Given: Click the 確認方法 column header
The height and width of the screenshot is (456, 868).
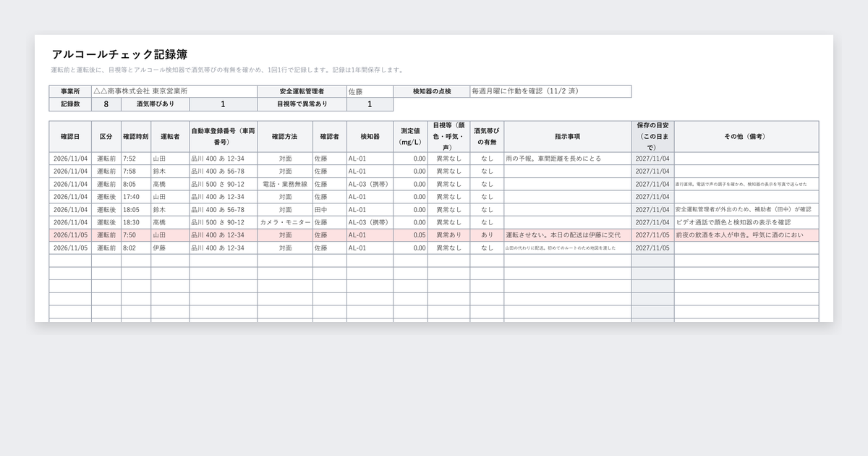Looking at the screenshot, I should (x=285, y=137).
